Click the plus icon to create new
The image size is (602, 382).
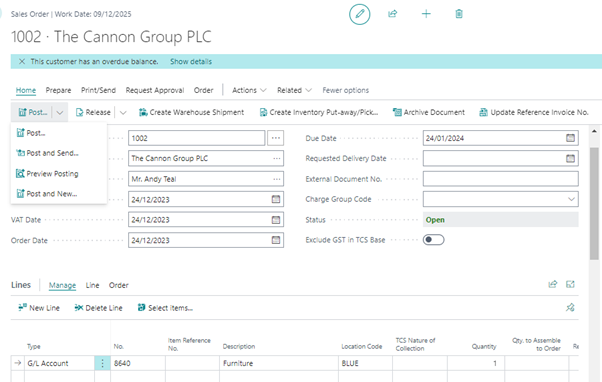[x=426, y=14]
